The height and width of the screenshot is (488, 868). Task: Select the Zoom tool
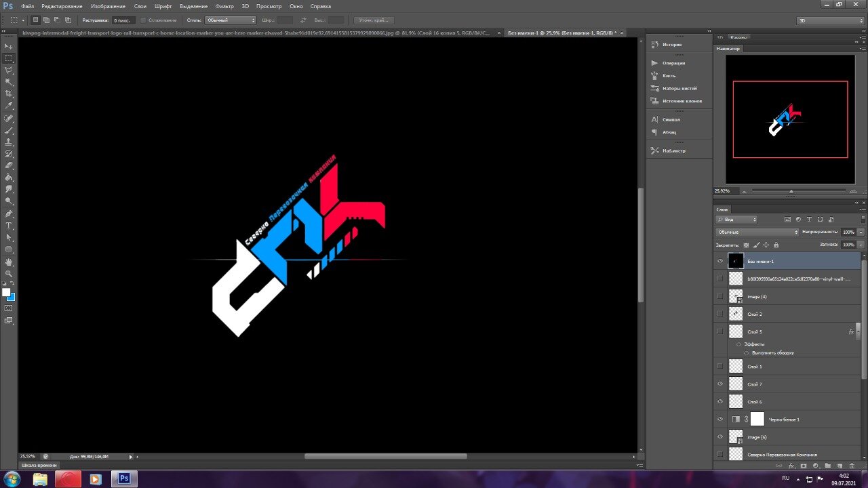[9, 274]
